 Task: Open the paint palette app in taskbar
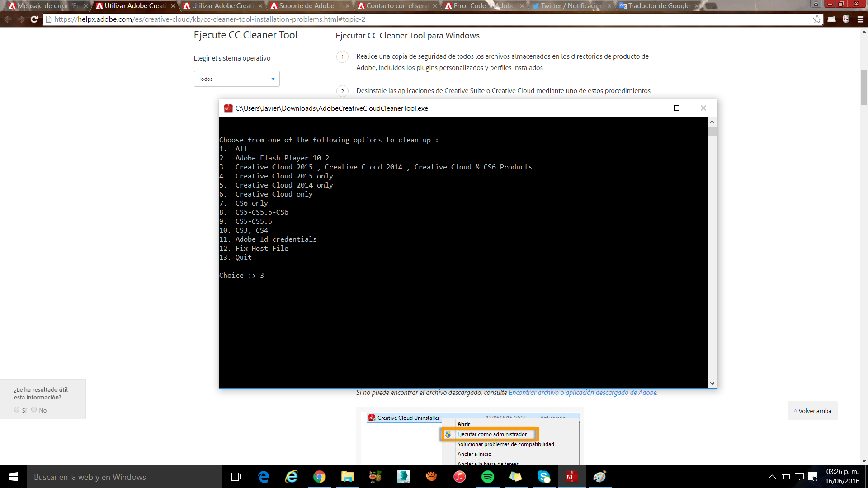(x=599, y=477)
